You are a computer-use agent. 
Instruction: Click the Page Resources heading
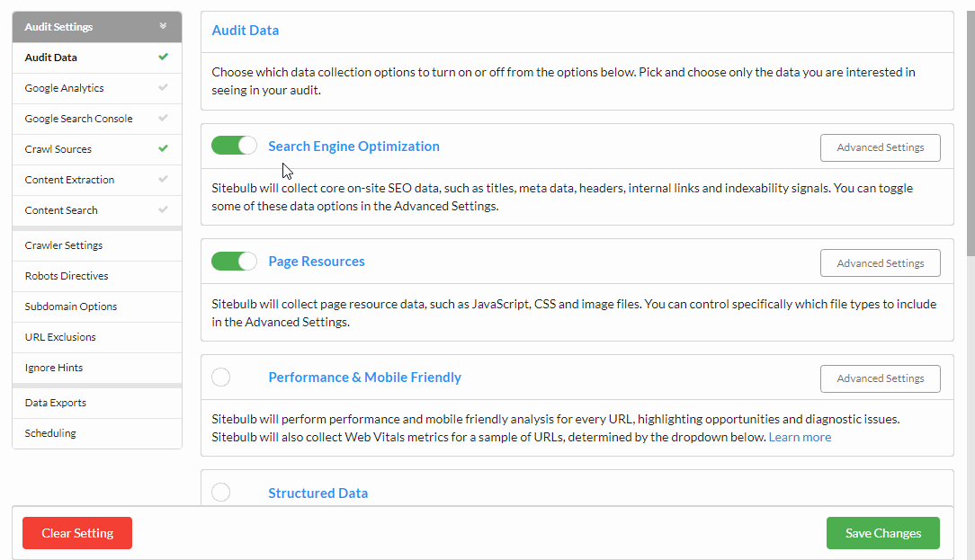click(x=317, y=261)
